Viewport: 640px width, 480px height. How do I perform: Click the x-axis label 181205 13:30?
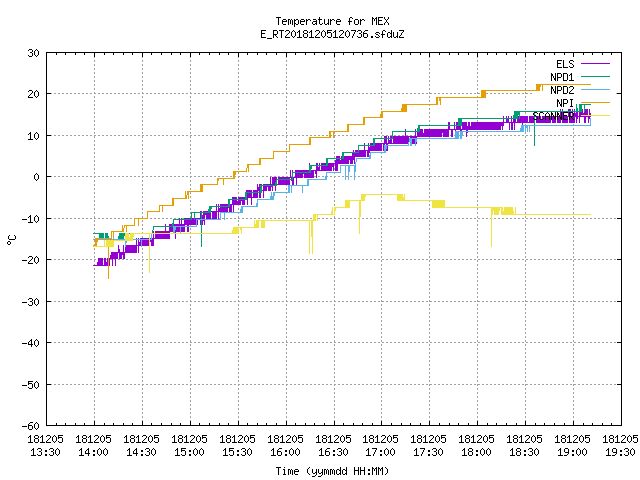coord(46,445)
